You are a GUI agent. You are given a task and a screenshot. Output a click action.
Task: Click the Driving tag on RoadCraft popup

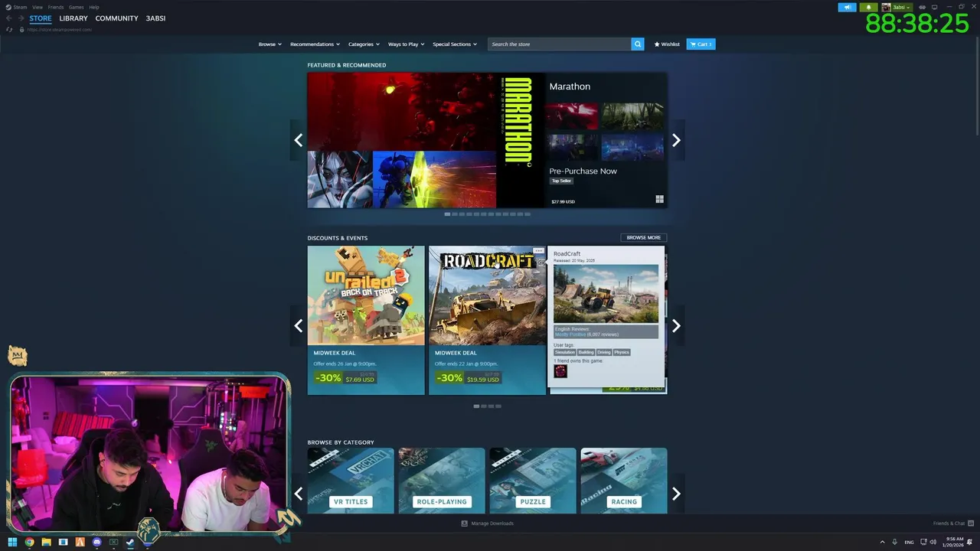604,352
